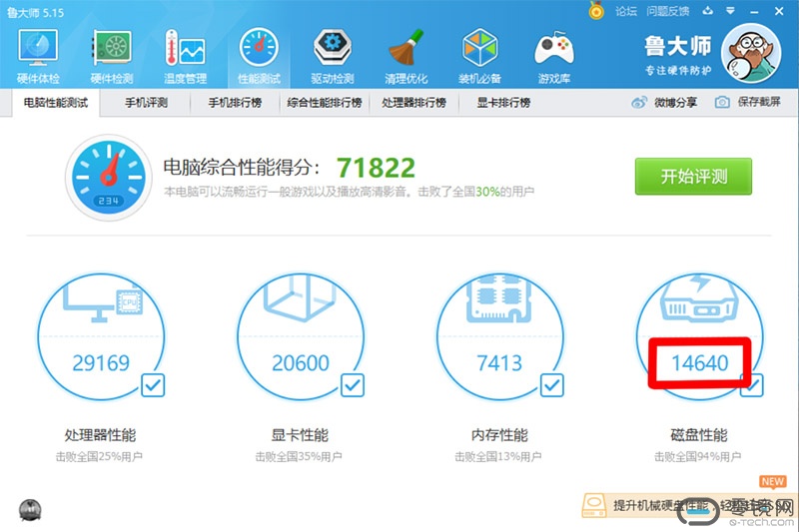The image size is (799, 532).
Task: Open 装机必备 essential software cube icon
Action: pyautogui.click(x=479, y=47)
